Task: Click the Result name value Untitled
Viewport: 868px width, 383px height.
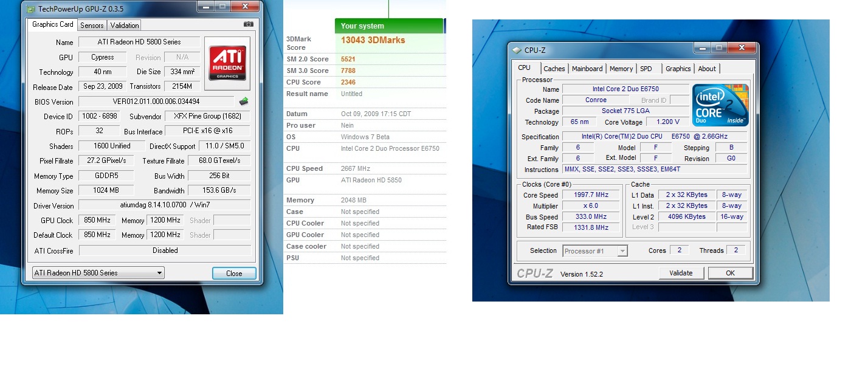Action: point(352,94)
